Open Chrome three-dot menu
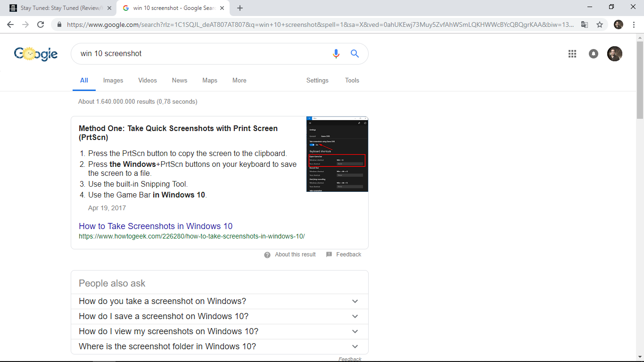 pyautogui.click(x=634, y=25)
